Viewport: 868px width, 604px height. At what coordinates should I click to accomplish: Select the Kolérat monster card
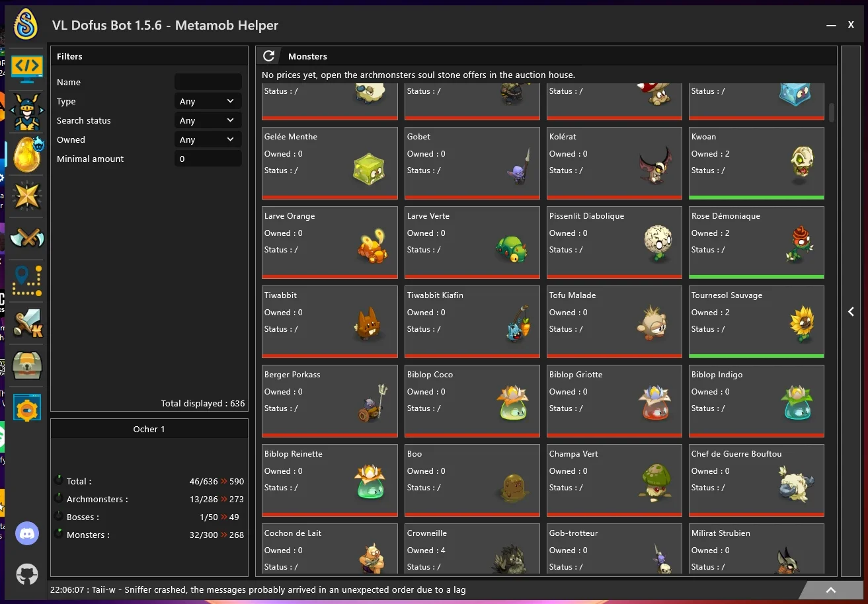[614, 163]
